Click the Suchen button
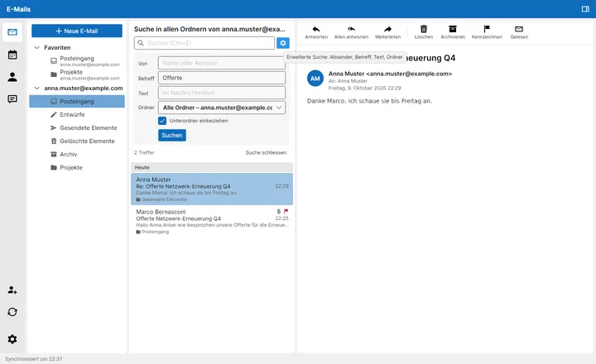Viewport: 596px width, 364px height. click(x=172, y=136)
